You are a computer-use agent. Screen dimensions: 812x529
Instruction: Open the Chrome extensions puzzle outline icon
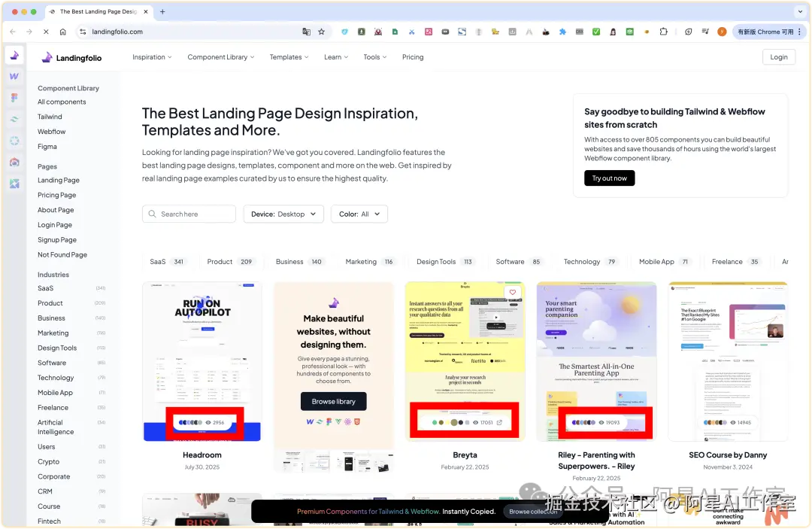point(663,32)
